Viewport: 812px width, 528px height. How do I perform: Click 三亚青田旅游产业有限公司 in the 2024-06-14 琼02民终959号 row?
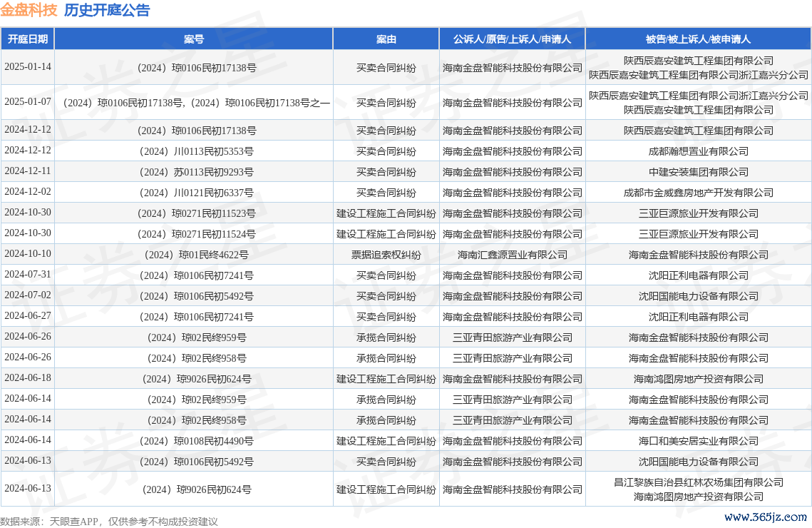point(512,400)
